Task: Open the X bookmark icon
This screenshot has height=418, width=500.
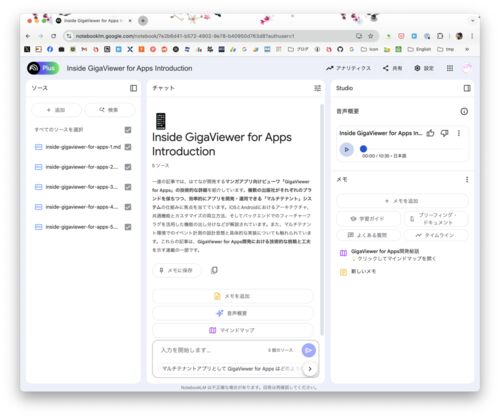Action: coord(130,49)
